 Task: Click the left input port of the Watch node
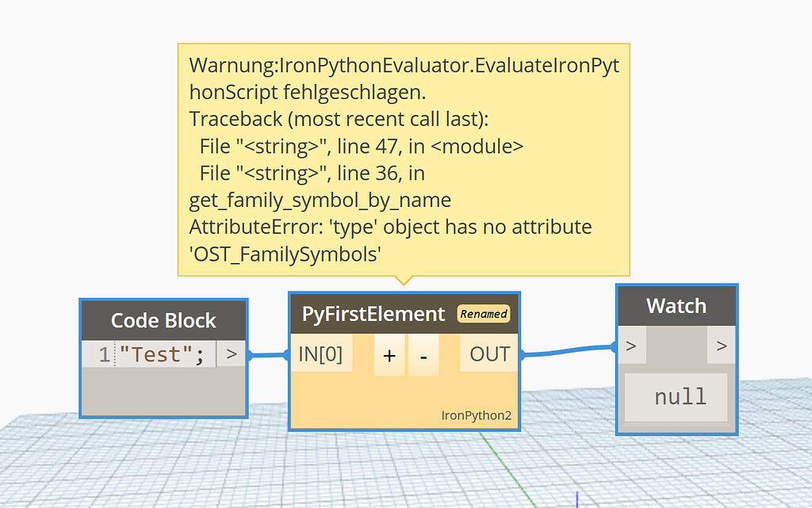pyautogui.click(x=631, y=346)
